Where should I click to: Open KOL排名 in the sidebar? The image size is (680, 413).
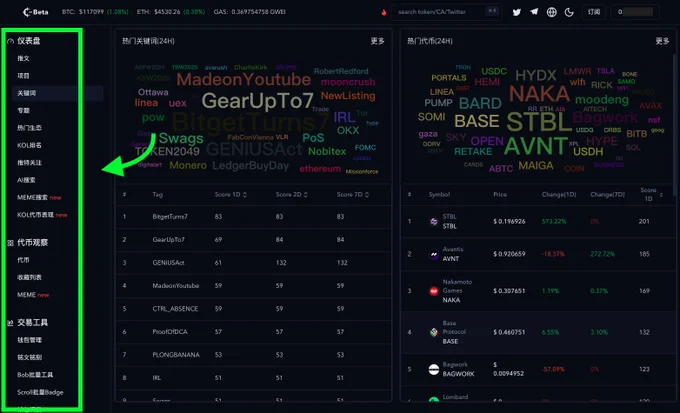point(29,145)
